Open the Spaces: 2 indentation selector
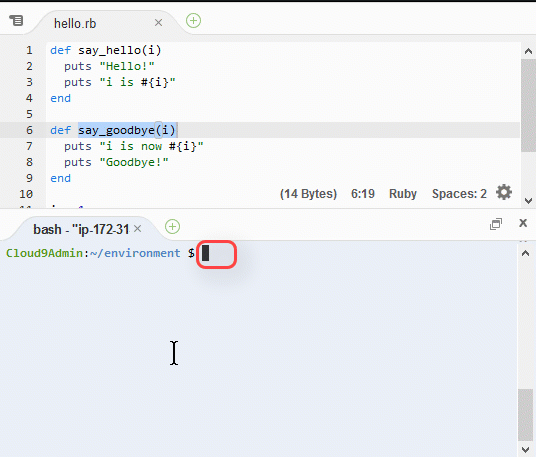The height and width of the screenshot is (457, 536). point(459,194)
